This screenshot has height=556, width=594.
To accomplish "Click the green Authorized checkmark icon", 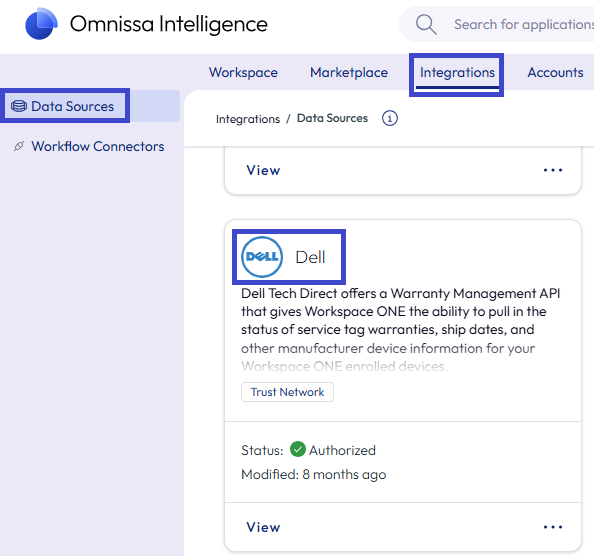I will tap(298, 449).
